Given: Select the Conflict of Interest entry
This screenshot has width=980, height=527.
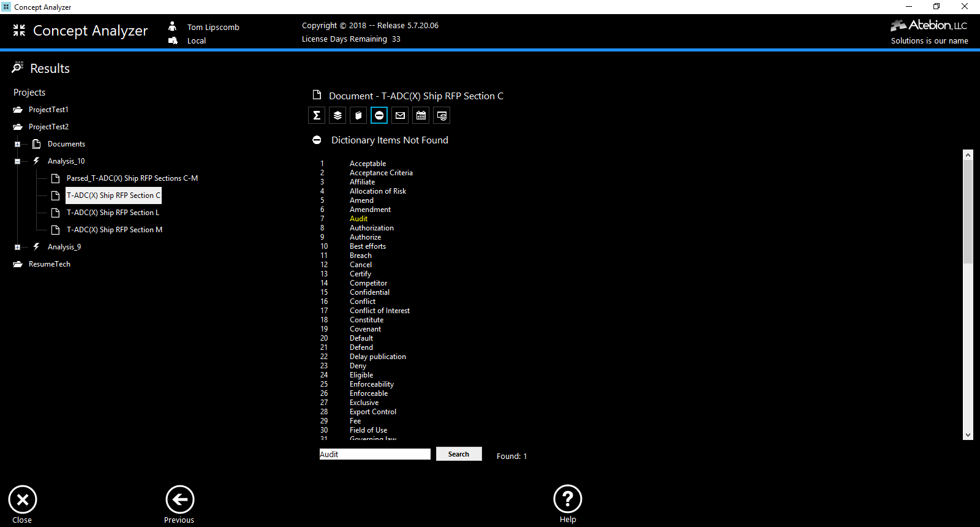Looking at the screenshot, I should coord(380,311).
